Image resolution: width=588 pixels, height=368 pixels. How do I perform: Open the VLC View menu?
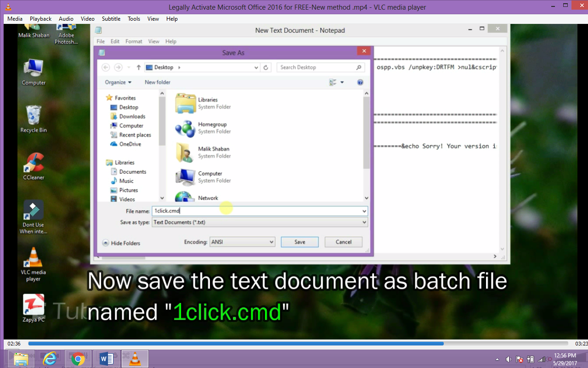(153, 19)
